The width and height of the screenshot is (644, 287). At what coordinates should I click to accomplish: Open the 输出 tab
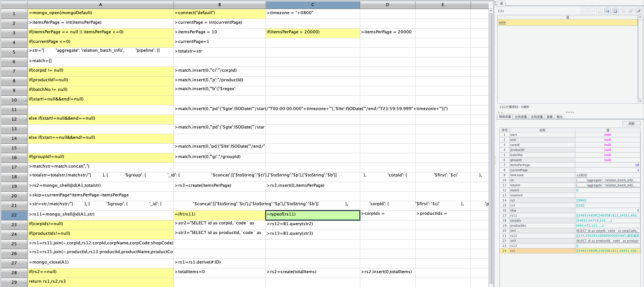[x=560, y=117]
